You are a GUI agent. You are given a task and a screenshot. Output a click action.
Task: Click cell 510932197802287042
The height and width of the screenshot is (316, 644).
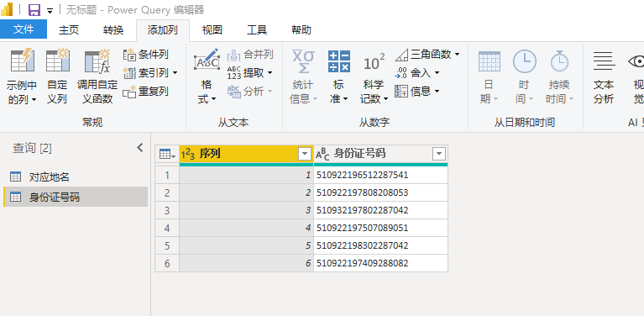coord(380,210)
